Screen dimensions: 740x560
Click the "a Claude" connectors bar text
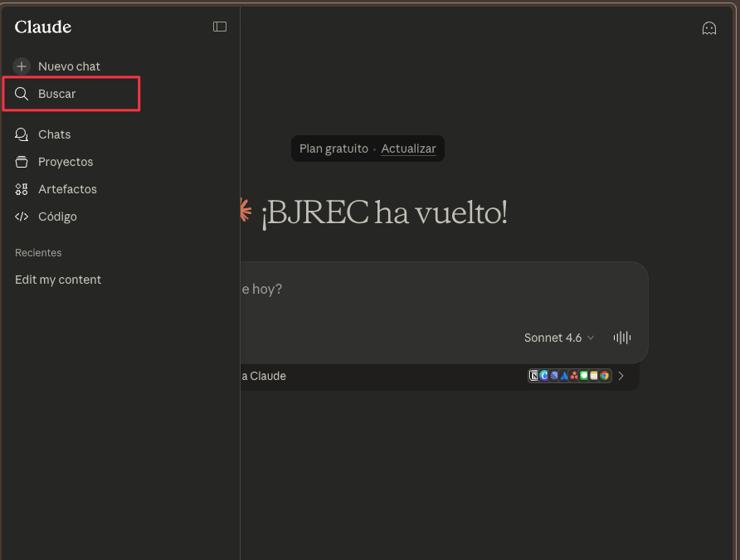click(264, 376)
